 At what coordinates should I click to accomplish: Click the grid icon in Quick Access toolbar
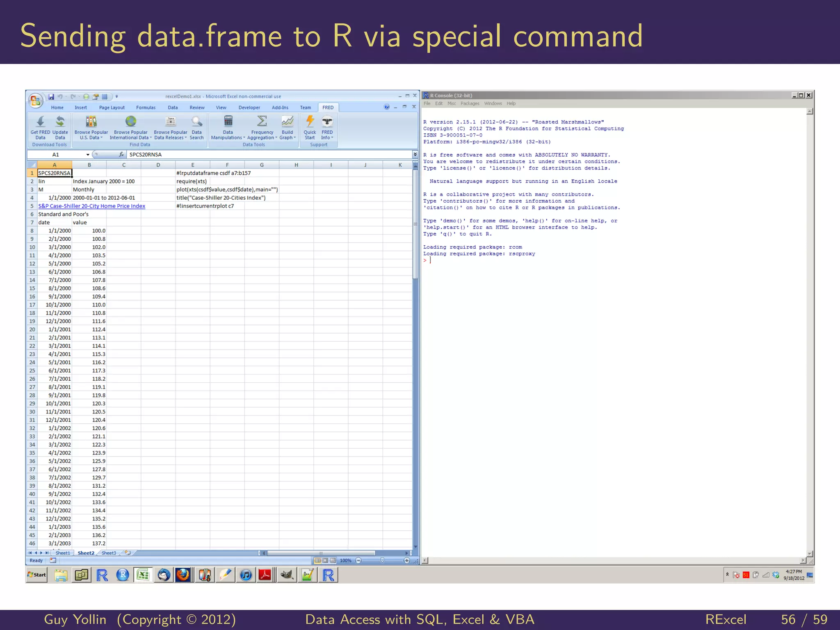pyautogui.click(x=105, y=97)
